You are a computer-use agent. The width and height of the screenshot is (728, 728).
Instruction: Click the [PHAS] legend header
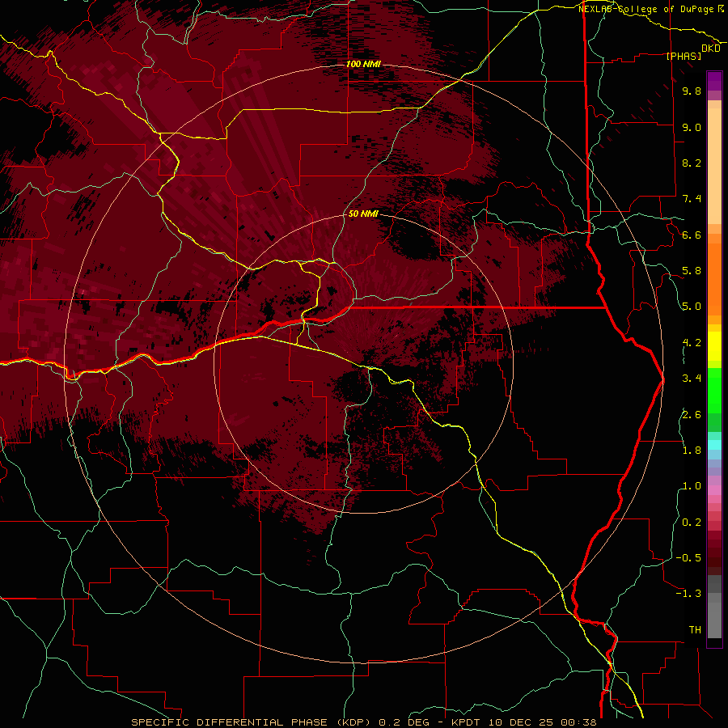click(684, 56)
